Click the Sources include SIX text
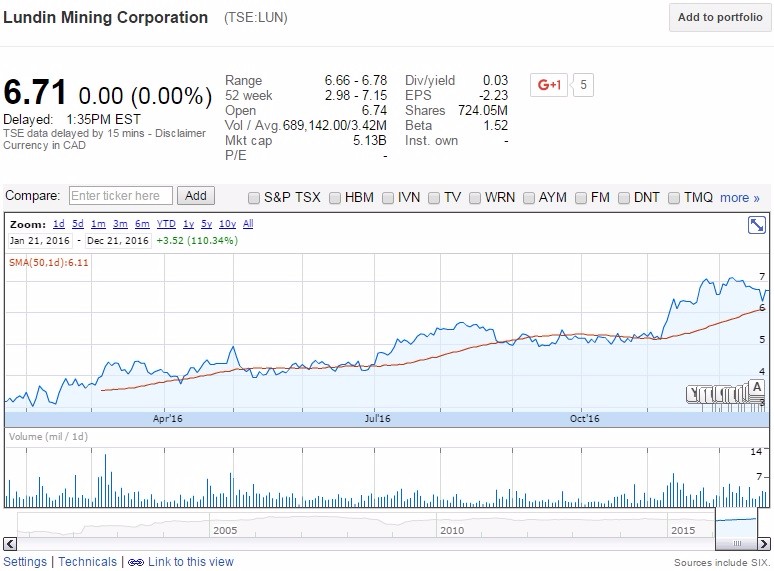The width and height of the screenshot is (774, 571). (722, 563)
